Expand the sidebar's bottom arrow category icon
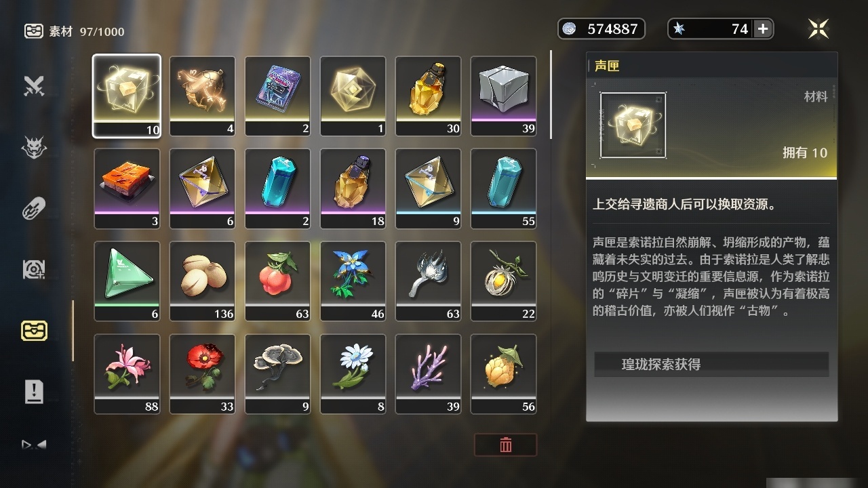Screen dimensions: 868x488 34,445
